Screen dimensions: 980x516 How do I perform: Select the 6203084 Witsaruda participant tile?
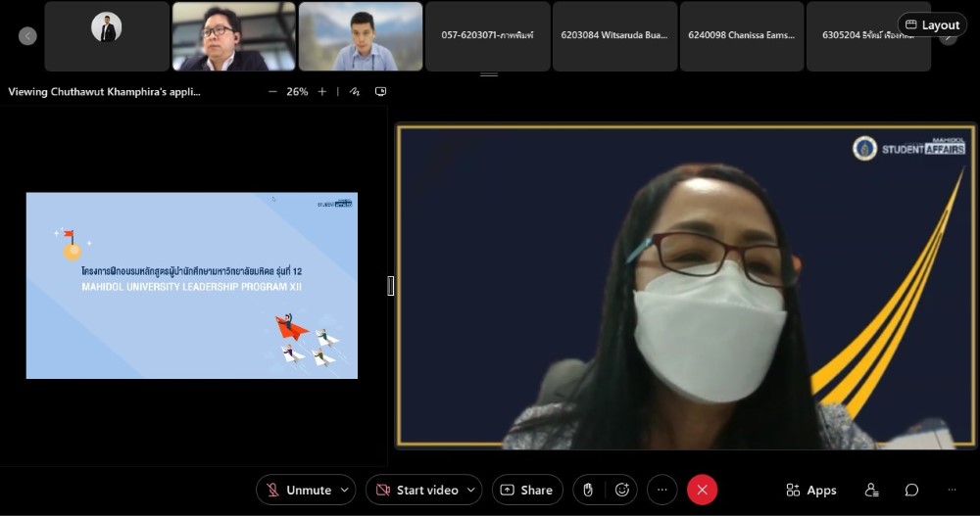[x=614, y=35]
